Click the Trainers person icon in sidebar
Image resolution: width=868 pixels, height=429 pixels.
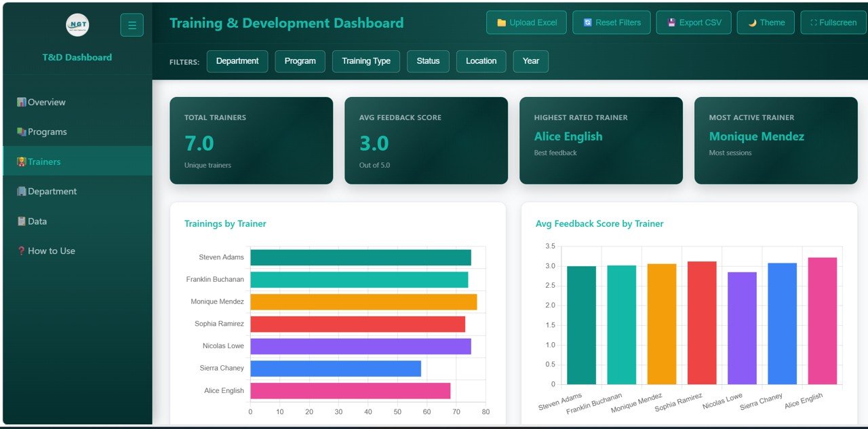pyautogui.click(x=22, y=161)
